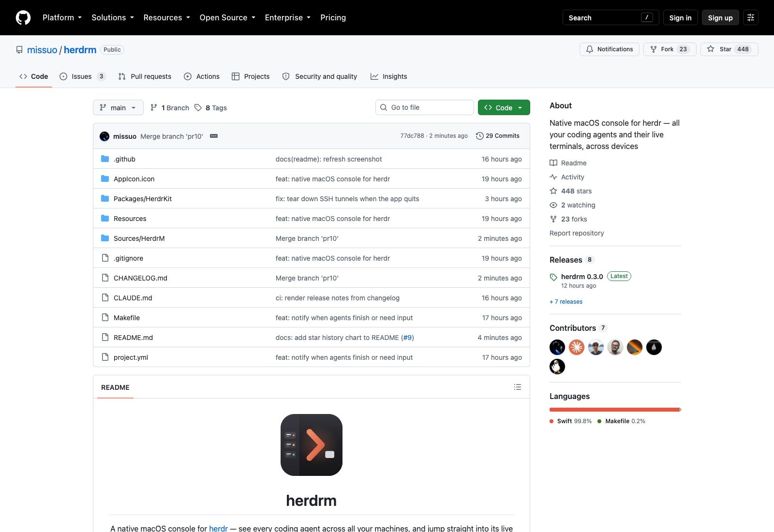Expand the green Code clone dropdown
Viewport: 774px width, 532px height.
pyautogui.click(x=504, y=107)
